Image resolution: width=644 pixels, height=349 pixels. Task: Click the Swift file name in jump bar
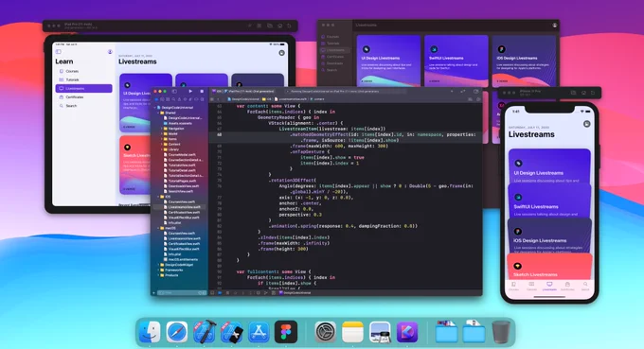coord(291,99)
